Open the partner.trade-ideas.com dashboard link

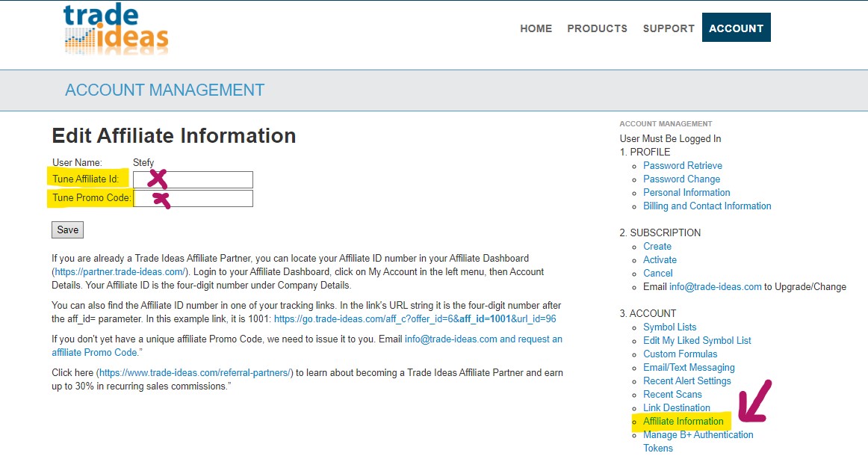(123, 271)
